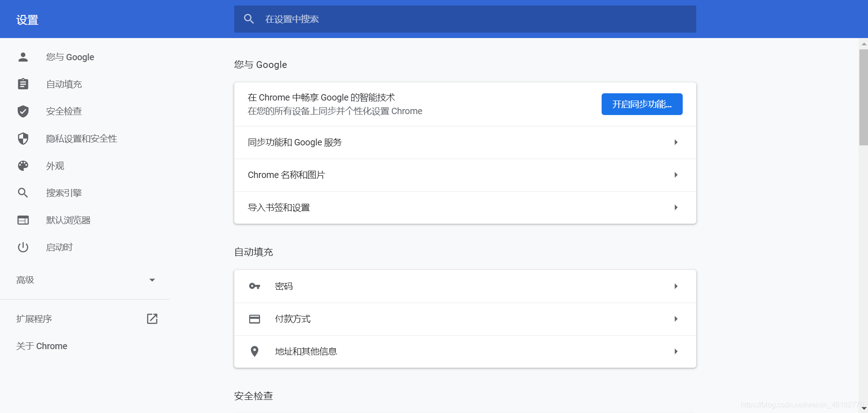868x413 pixels.
Task: Open 同步功能和 Google 服务 settings
Action: (465, 142)
